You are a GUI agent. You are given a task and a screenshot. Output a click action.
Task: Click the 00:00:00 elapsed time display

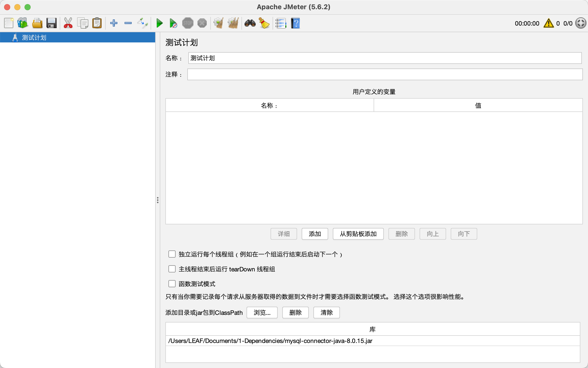click(x=527, y=24)
